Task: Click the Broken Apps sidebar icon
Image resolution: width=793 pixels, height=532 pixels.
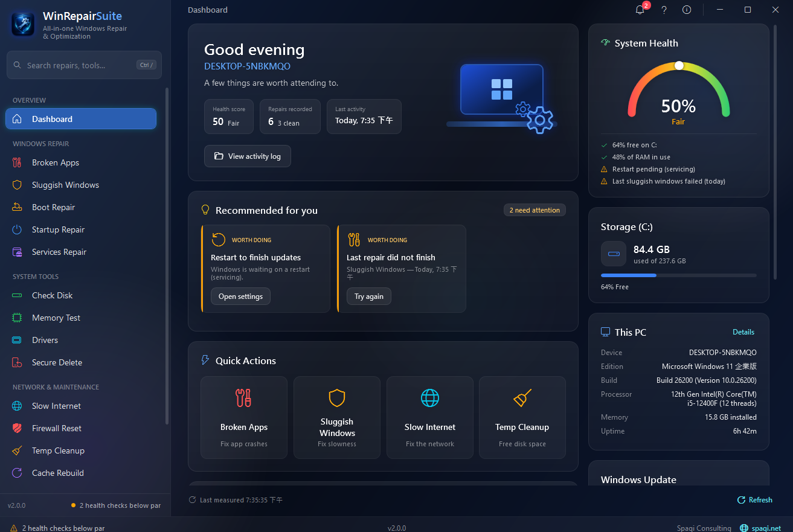Action: 18,162
